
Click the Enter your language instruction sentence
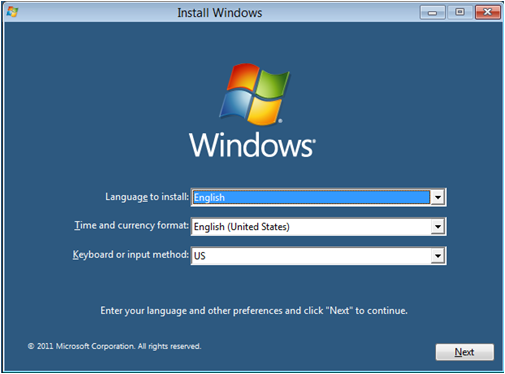click(x=254, y=311)
